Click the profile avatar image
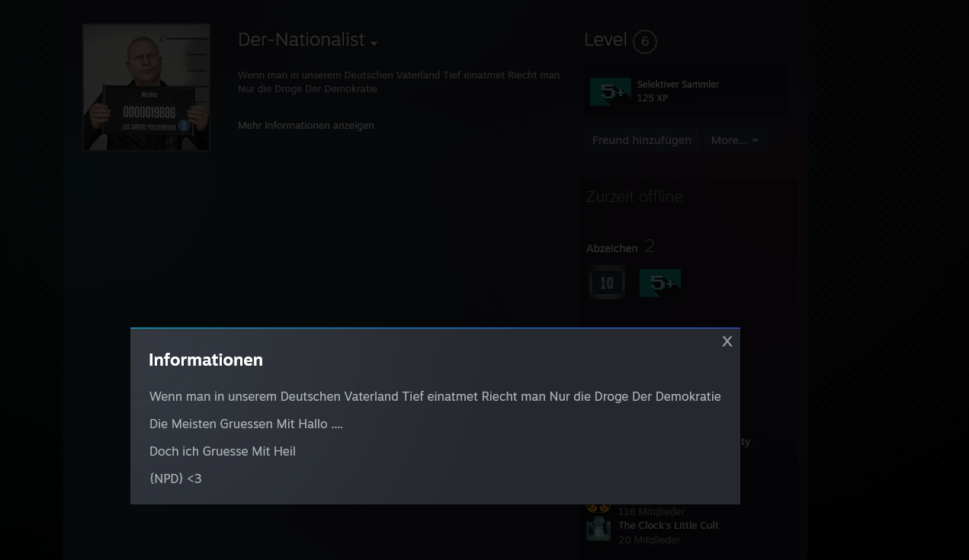969x560 pixels. (x=146, y=88)
